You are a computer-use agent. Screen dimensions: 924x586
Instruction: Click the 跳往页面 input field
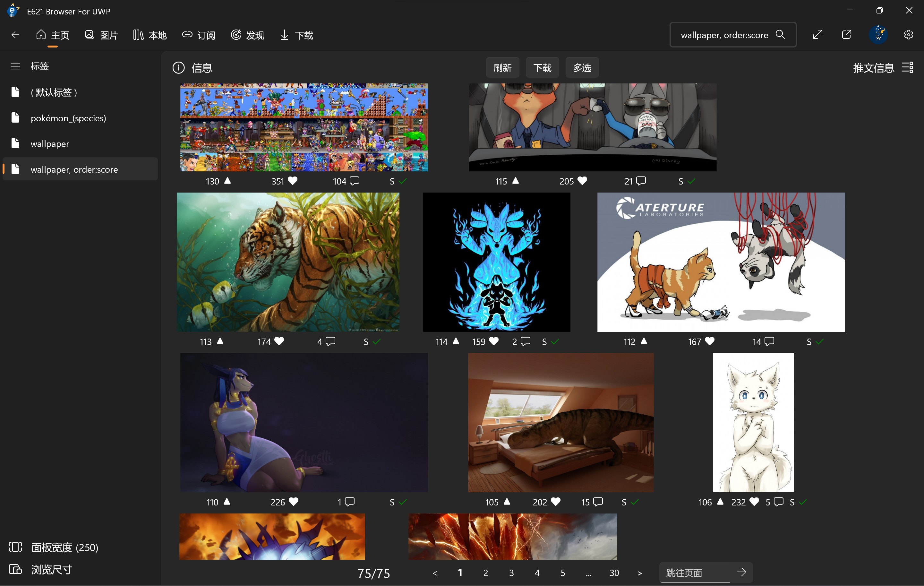pyautogui.click(x=695, y=573)
